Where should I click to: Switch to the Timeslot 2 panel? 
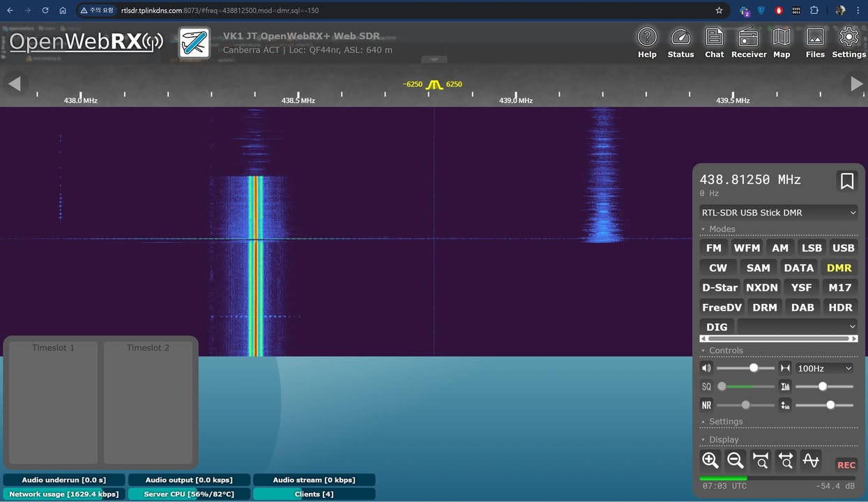pos(148,402)
